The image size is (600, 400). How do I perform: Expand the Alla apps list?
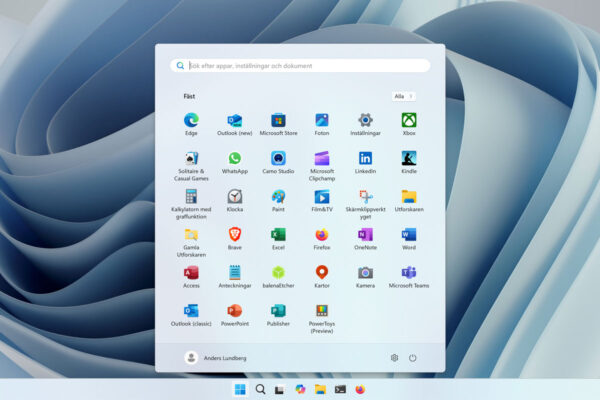(x=404, y=96)
